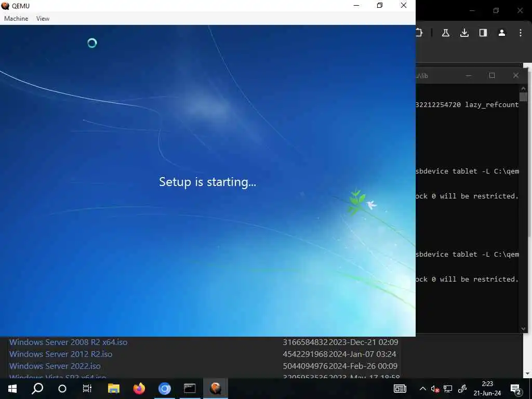This screenshot has width=532, height=399.
Task: Select QEMU taskbar button
Action: click(216, 389)
